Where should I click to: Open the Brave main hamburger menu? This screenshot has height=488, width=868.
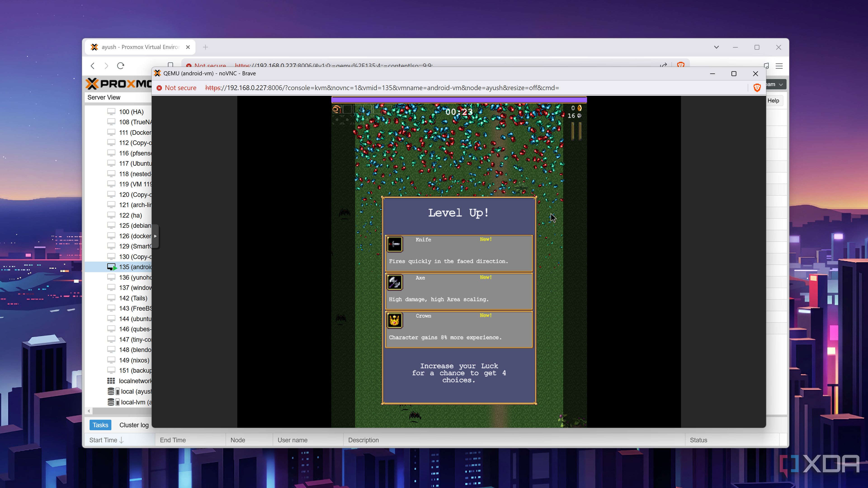[x=779, y=66]
